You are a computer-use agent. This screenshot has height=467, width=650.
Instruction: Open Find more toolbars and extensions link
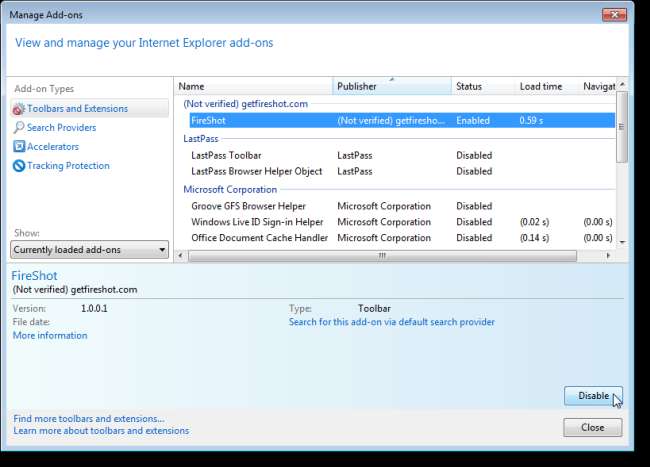pos(89,419)
